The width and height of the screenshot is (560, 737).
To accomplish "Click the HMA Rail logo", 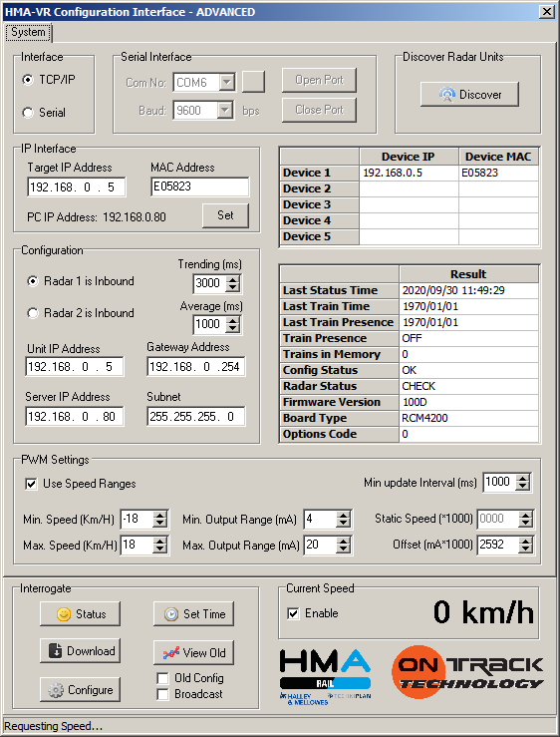I will coord(325,677).
